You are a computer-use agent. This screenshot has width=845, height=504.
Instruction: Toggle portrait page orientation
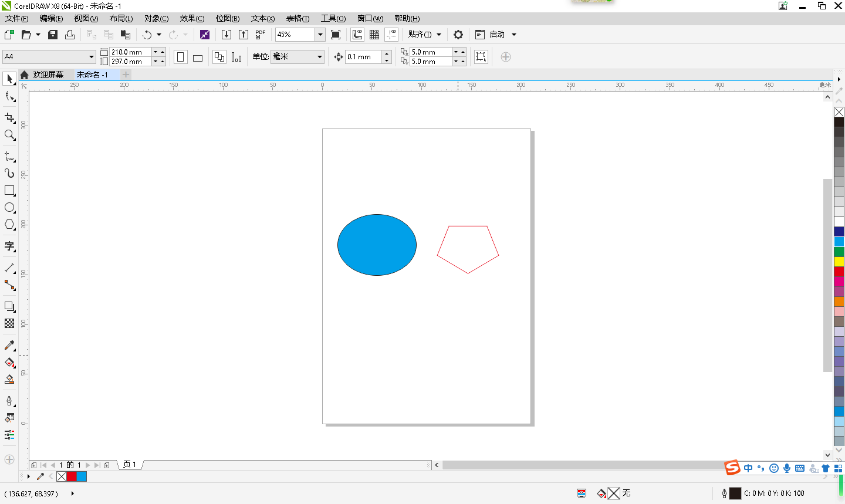pos(181,57)
